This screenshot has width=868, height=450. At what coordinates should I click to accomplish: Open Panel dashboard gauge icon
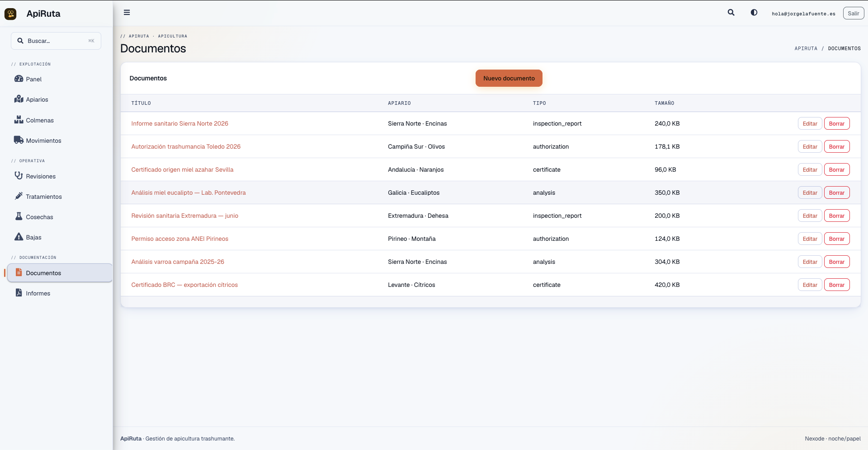19,79
